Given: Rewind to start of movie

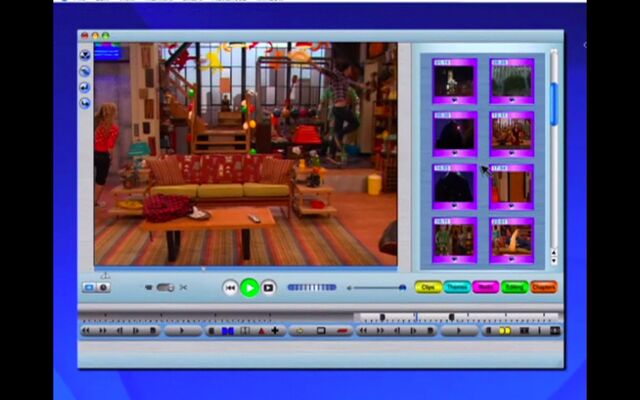Looking at the screenshot, I should [x=230, y=288].
